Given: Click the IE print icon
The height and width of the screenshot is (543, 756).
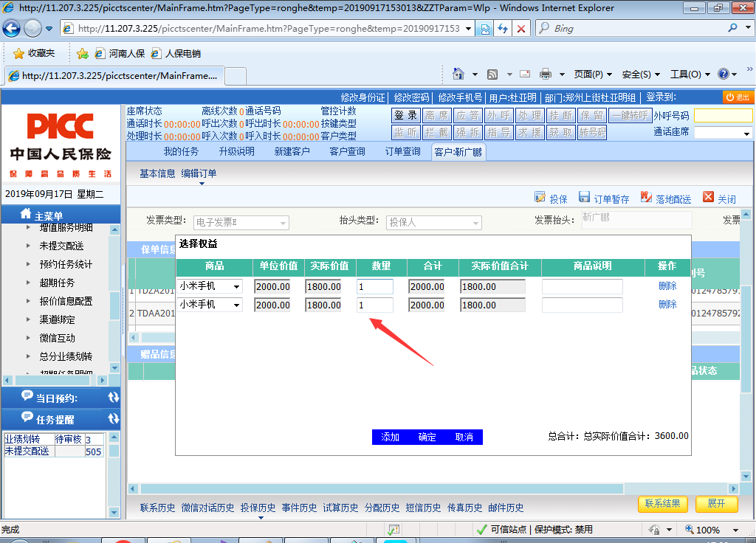Looking at the screenshot, I should tap(546, 74).
